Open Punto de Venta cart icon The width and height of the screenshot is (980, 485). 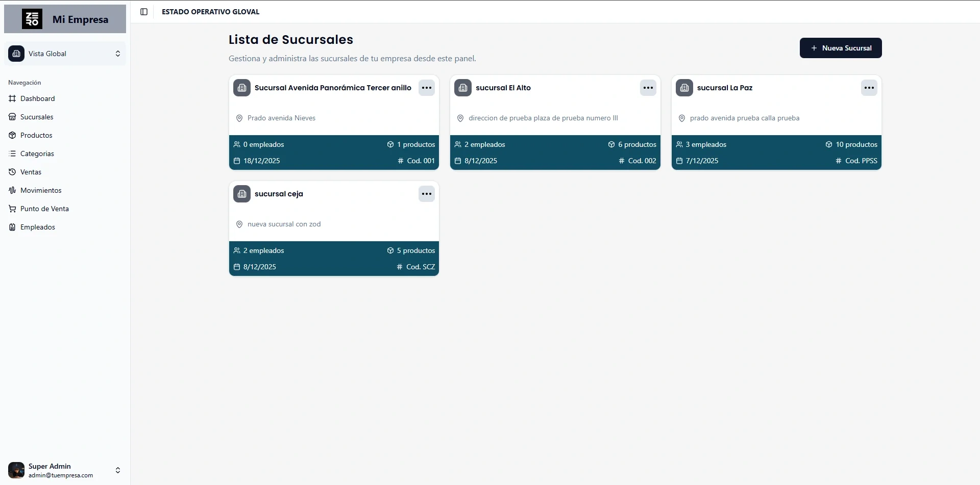click(12, 209)
